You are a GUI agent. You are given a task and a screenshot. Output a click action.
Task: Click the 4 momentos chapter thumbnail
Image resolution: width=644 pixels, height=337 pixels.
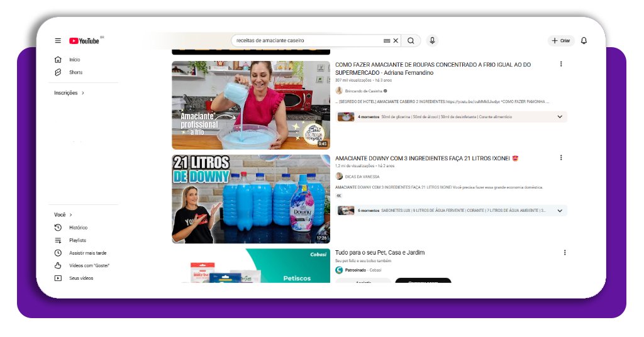(x=346, y=117)
